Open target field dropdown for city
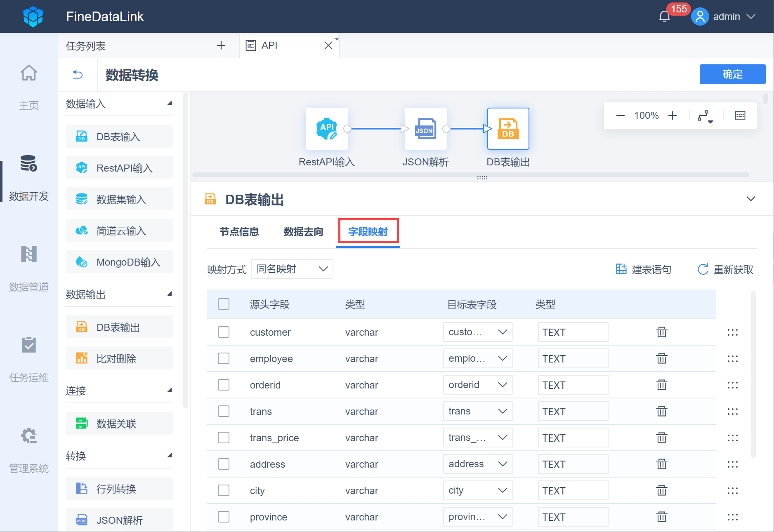This screenshot has width=774, height=532. (x=478, y=490)
